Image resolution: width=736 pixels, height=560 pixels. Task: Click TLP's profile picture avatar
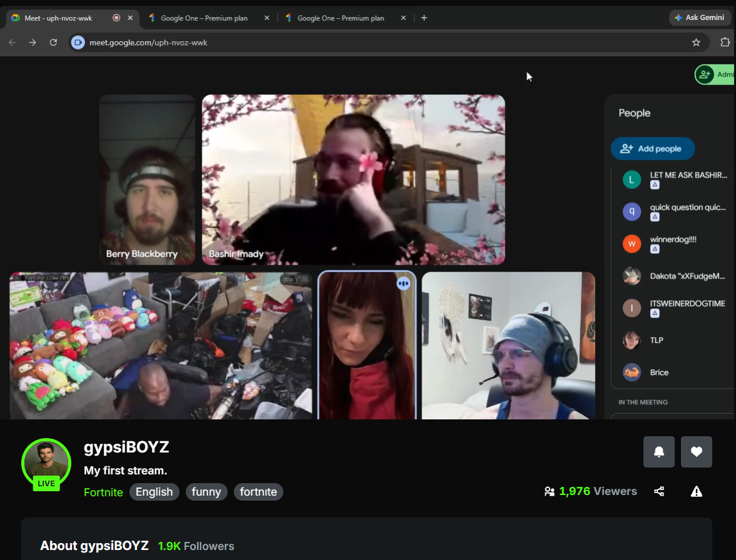632,340
